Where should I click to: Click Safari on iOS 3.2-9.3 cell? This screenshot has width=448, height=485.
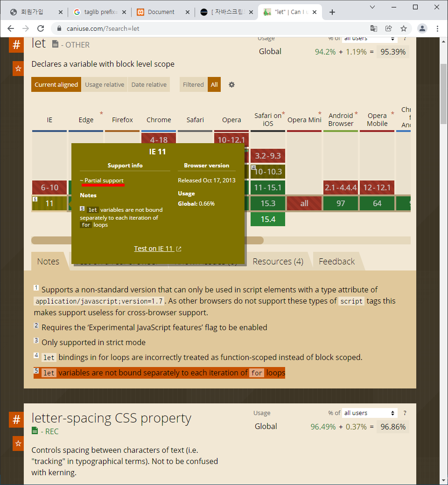coord(268,156)
